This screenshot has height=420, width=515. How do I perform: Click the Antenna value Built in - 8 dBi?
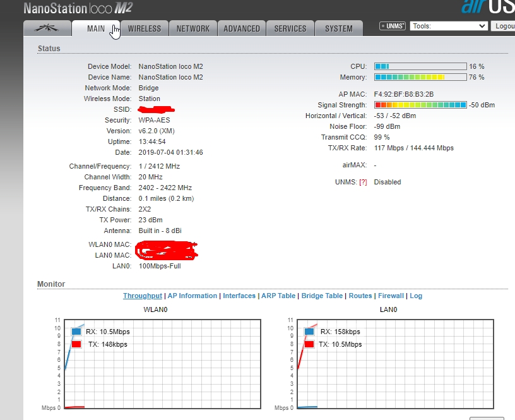click(x=160, y=231)
